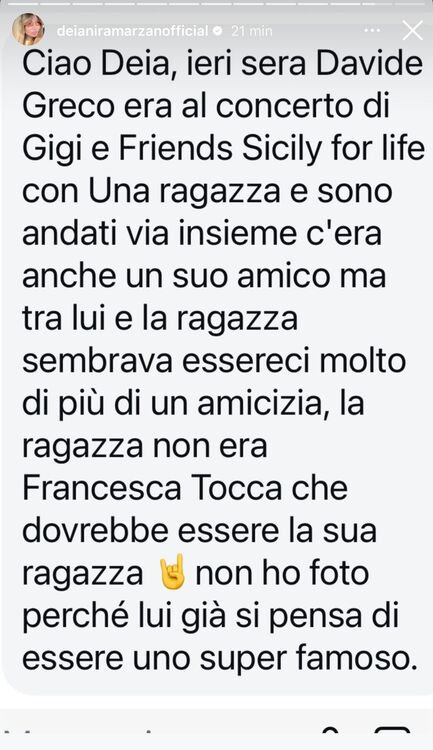Screen dimensions: 433x750
Task: Tap the rock hand emoji in the message
Action: (x=172, y=572)
